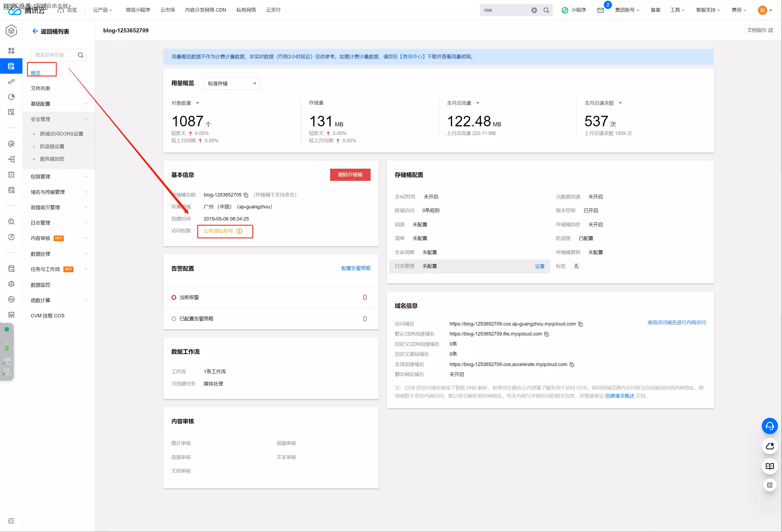Show info for public-read private-write permission
The width and height of the screenshot is (782, 532).
239,231
